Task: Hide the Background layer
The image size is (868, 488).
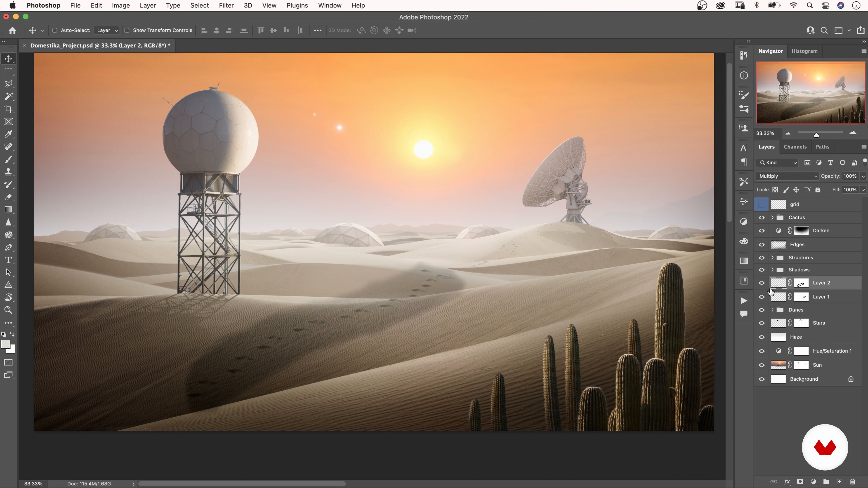Action: pyautogui.click(x=762, y=379)
